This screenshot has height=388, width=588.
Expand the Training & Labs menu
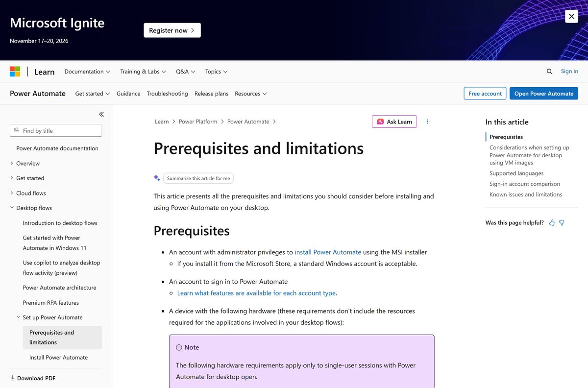[x=143, y=72]
